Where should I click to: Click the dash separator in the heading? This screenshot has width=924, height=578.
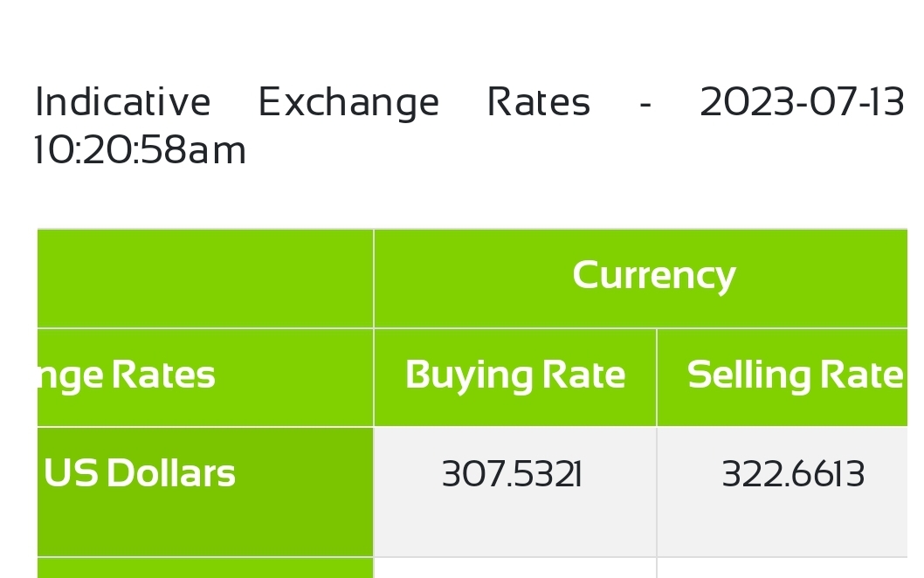(645, 103)
